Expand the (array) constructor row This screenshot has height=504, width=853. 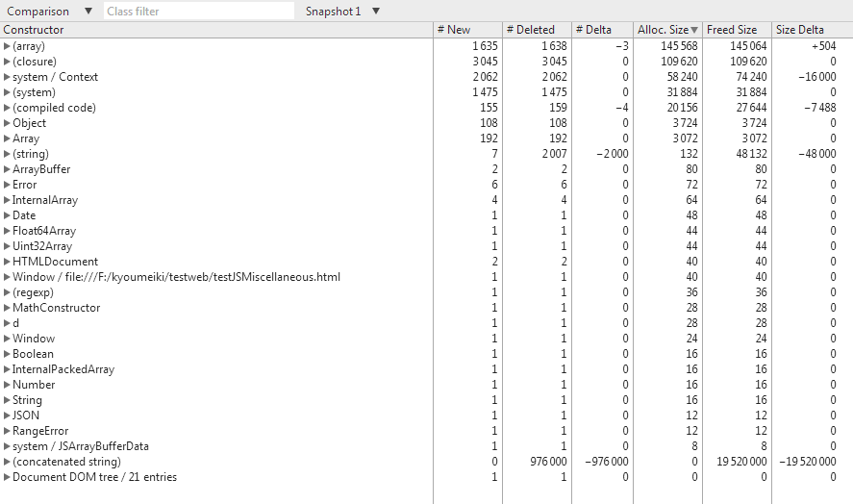coord(7,46)
